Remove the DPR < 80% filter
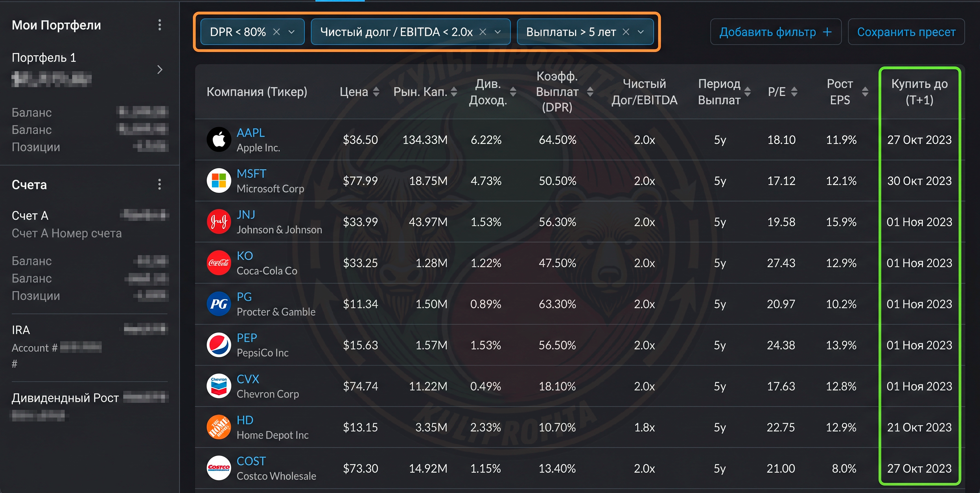This screenshot has width=980, height=493. pos(277,32)
